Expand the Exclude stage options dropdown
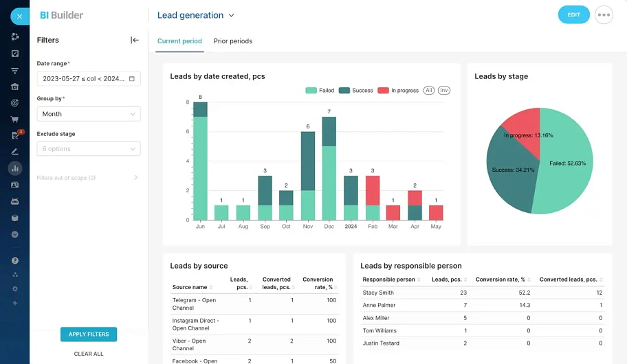 point(88,149)
